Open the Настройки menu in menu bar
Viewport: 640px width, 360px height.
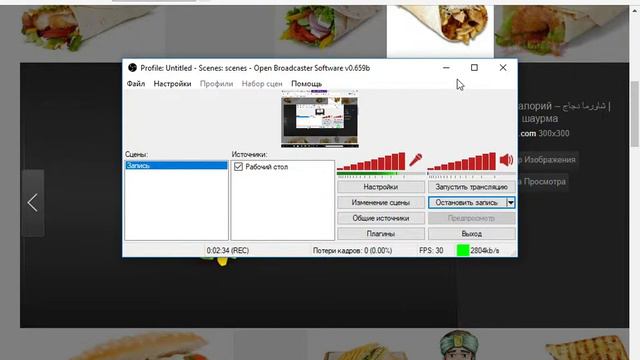[172, 84]
